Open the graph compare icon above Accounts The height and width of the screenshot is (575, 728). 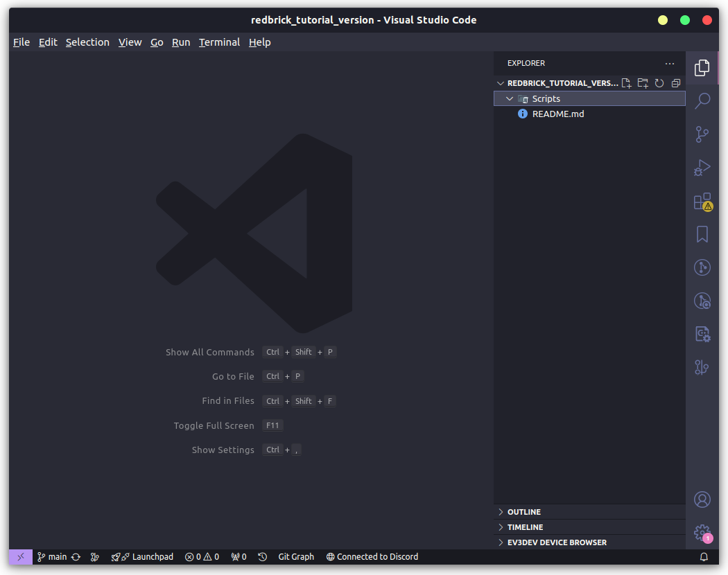pos(702,368)
